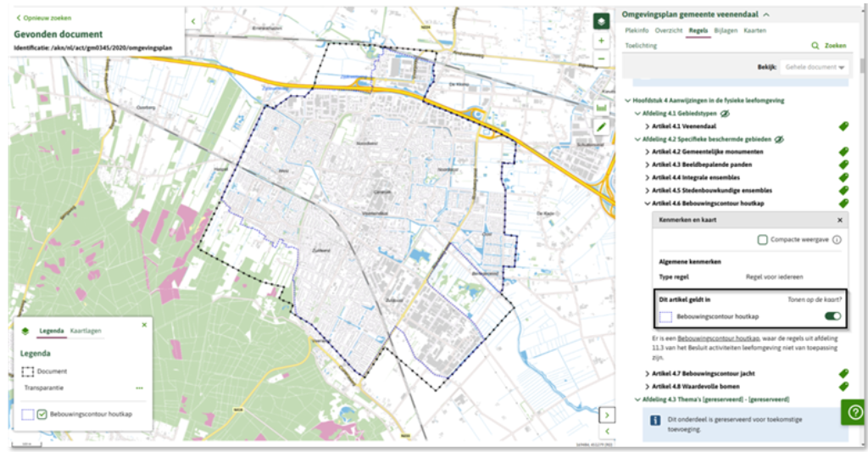Select the pencil draw tool

601,126
